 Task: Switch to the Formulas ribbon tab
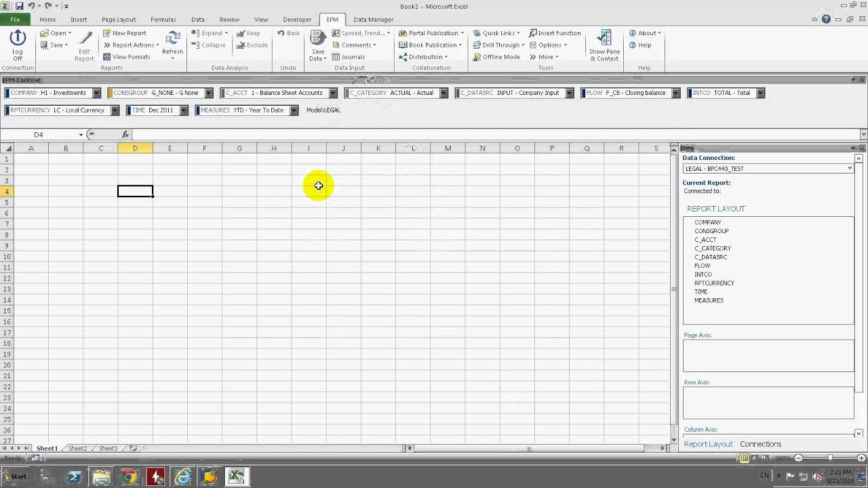pyautogui.click(x=163, y=20)
